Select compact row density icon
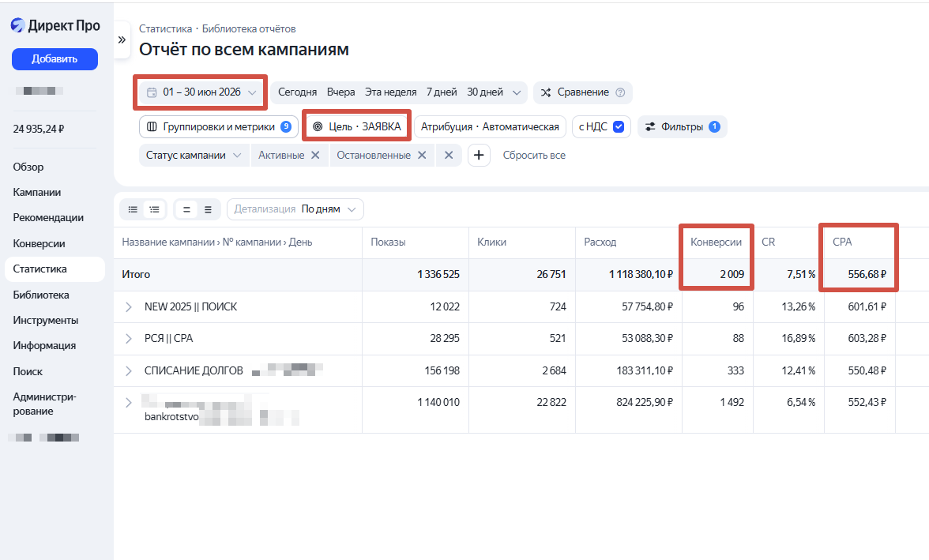This screenshot has height=560, width=929. tap(186, 209)
